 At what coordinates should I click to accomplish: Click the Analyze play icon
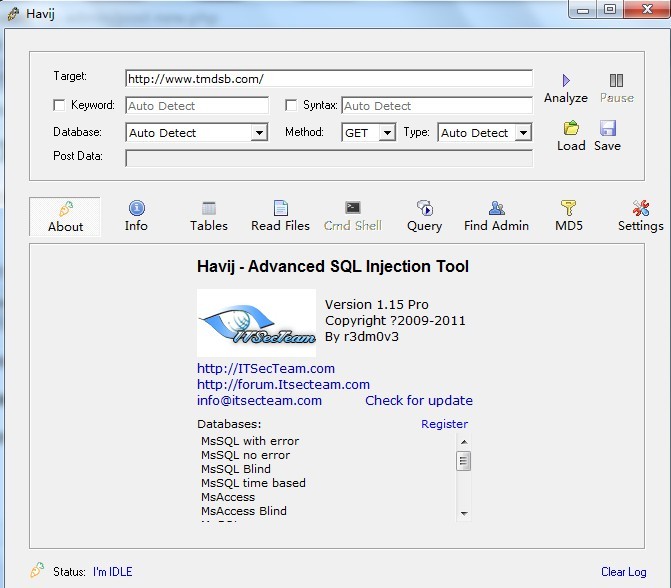[x=566, y=80]
